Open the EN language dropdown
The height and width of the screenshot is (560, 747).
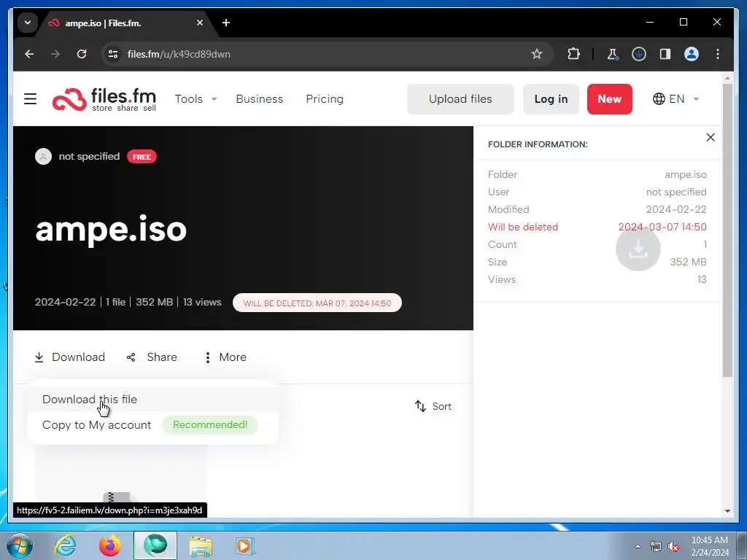coord(676,99)
